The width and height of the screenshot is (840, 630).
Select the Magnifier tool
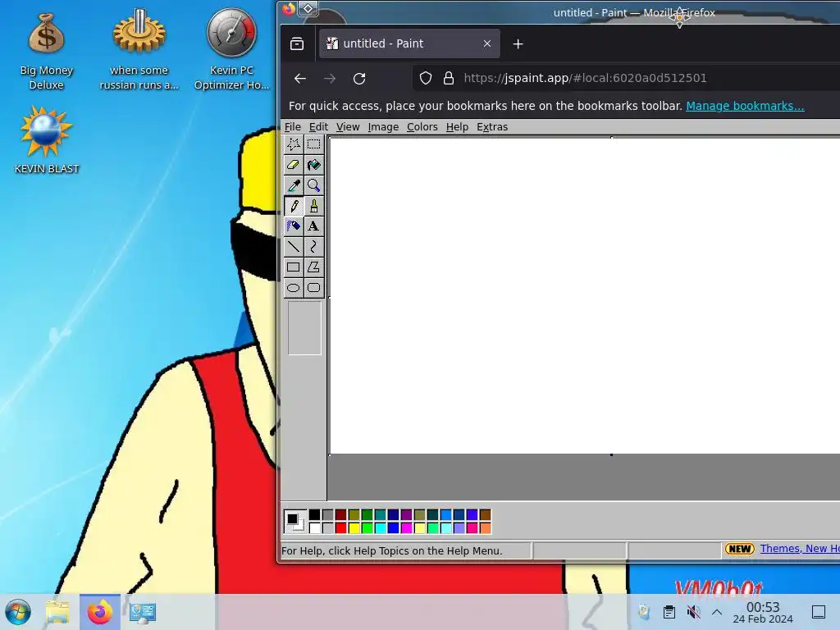(x=314, y=185)
